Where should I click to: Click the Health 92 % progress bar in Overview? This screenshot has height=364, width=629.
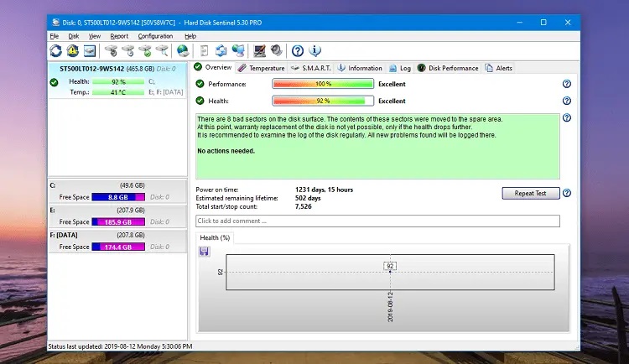[323, 101]
